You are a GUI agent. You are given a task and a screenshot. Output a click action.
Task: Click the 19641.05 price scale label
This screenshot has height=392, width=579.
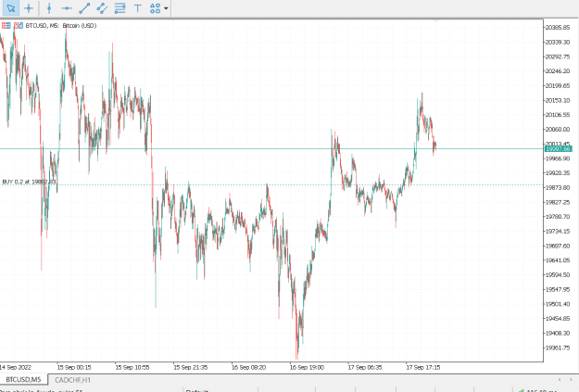[x=558, y=260]
